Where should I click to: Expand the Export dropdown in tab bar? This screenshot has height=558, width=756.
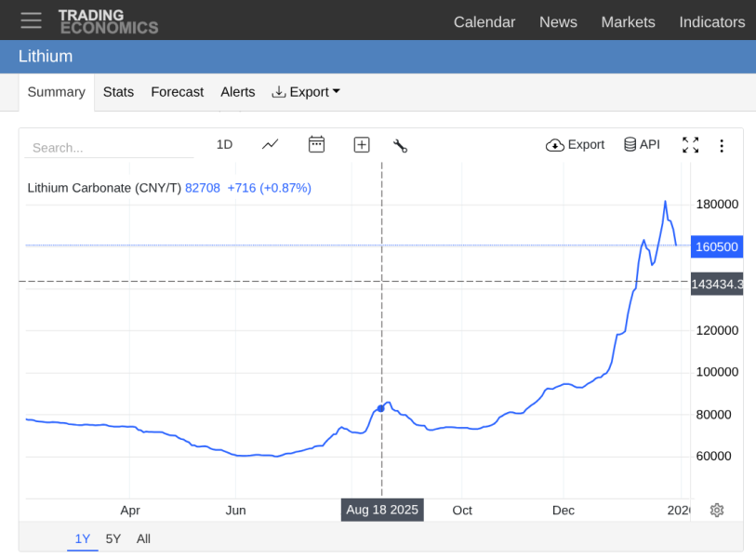306,92
